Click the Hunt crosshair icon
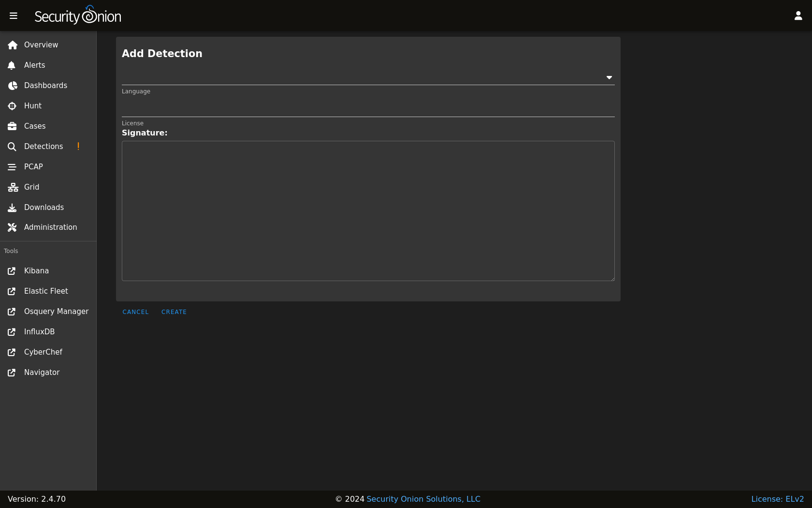Image resolution: width=812 pixels, height=508 pixels. (x=12, y=106)
